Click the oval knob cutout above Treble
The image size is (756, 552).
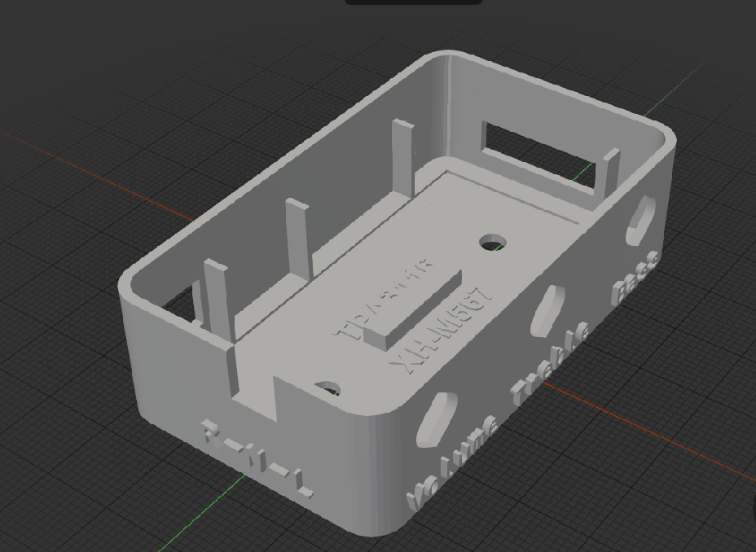coord(547,310)
